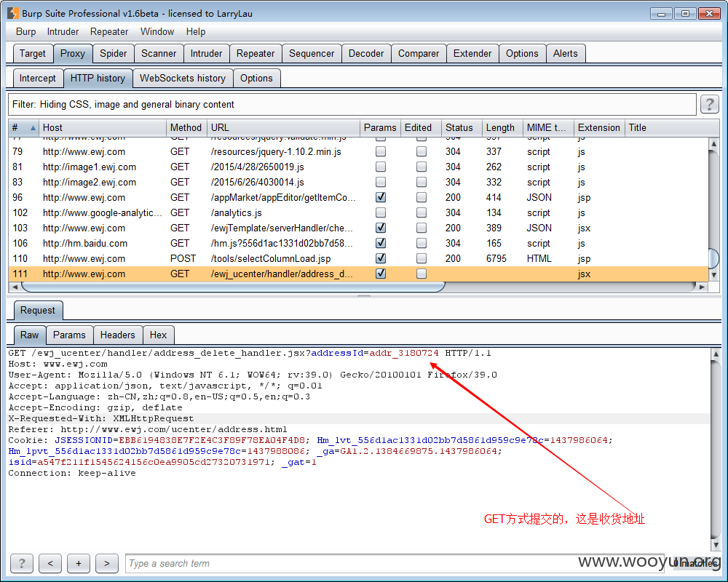Toggle Params checkbox for row 79

pyautogui.click(x=381, y=151)
